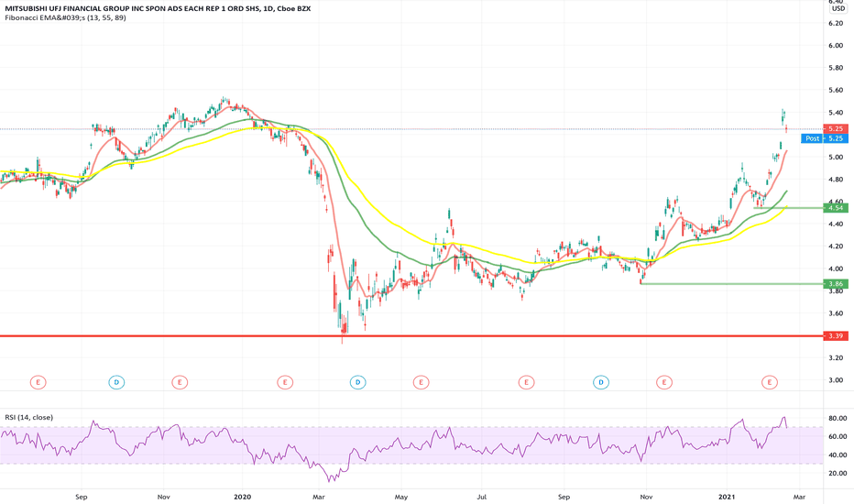The width and height of the screenshot is (854, 504).
Task: Open the dividend D marker after Sep 2020
Action: pos(601,382)
